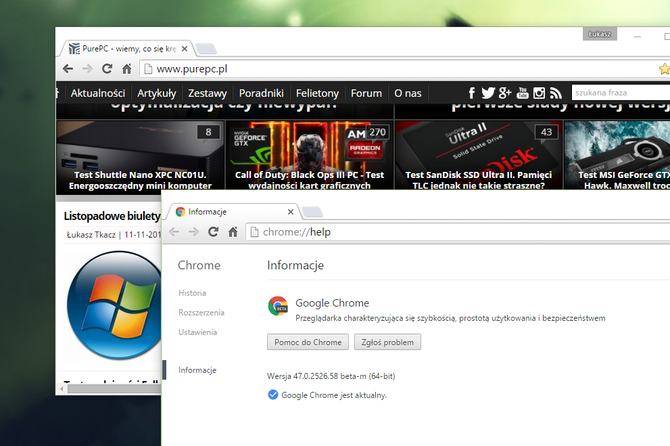This screenshot has width=670, height=446.
Task: Open the Poradniki menu item
Action: pyautogui.click(x=261, y=93)
